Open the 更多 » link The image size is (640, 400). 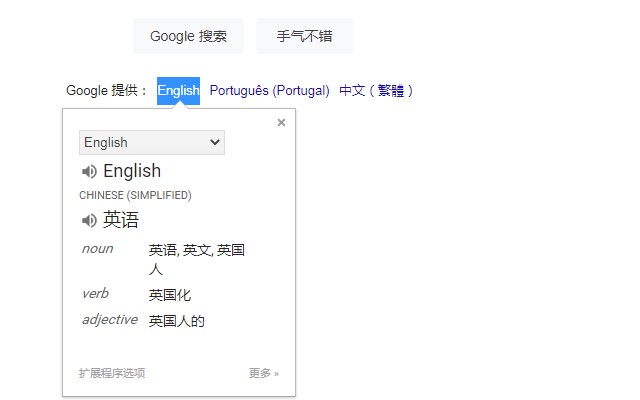click(264, 373)
